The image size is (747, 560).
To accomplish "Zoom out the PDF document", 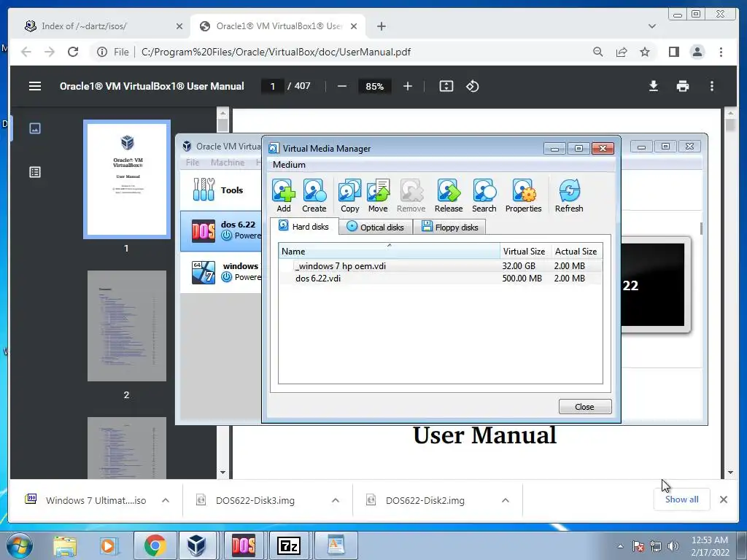I will [341, 86].
